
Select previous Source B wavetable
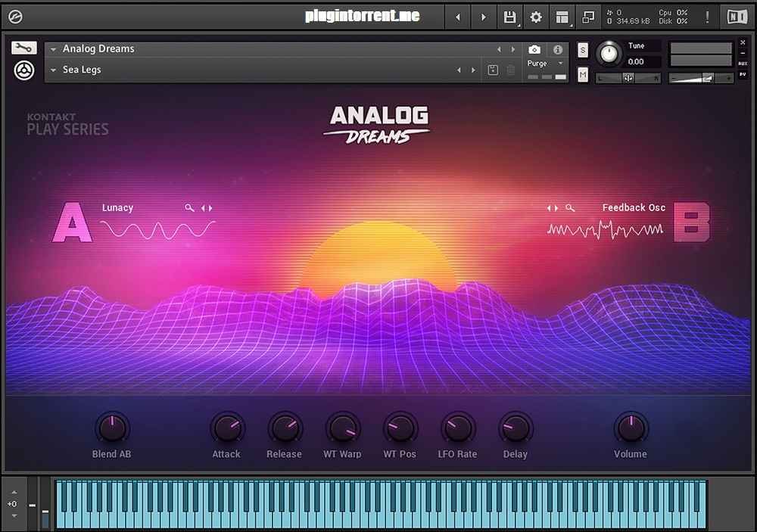click(x=549, y=208)
